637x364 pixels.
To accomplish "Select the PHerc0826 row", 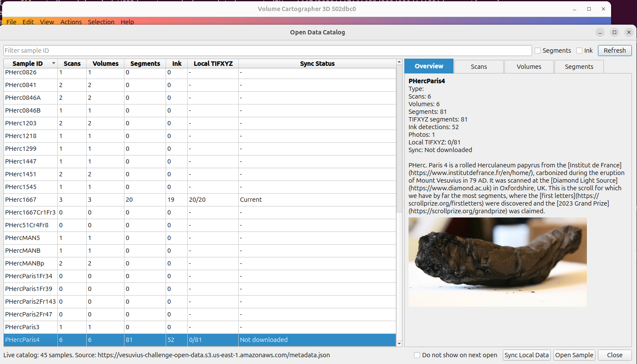I will tap(200, 73).
